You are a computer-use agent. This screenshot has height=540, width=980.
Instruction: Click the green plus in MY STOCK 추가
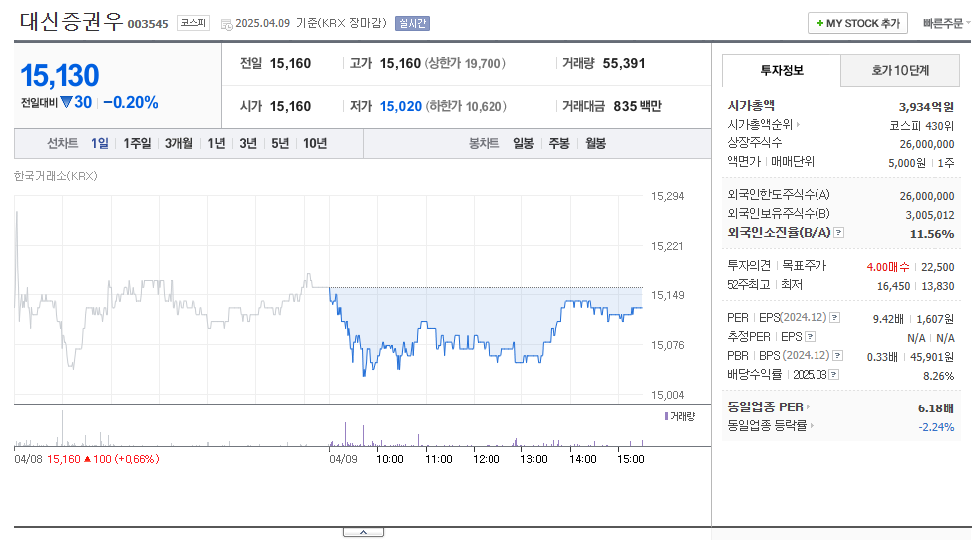click(x=820, y=23)
